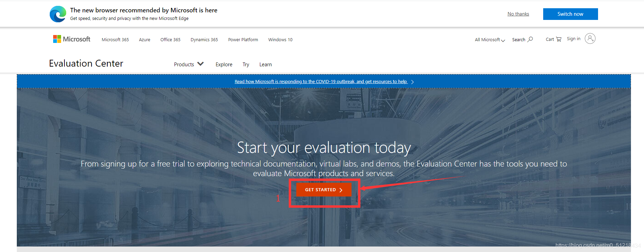Image resolution: width=644 pixels, height=252 pixels.
Task: Open the COVID-19 response link
Action: tap(321, 82)
